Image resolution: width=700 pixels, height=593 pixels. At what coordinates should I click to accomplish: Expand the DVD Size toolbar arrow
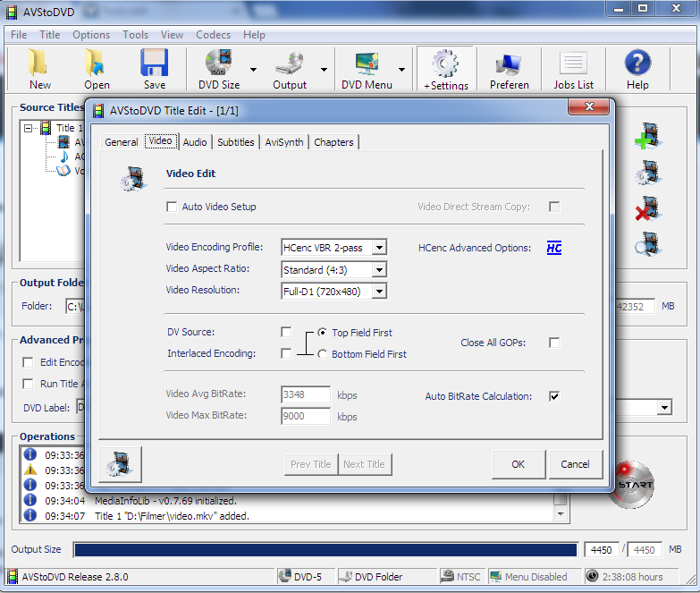click(x=253, y=69)
